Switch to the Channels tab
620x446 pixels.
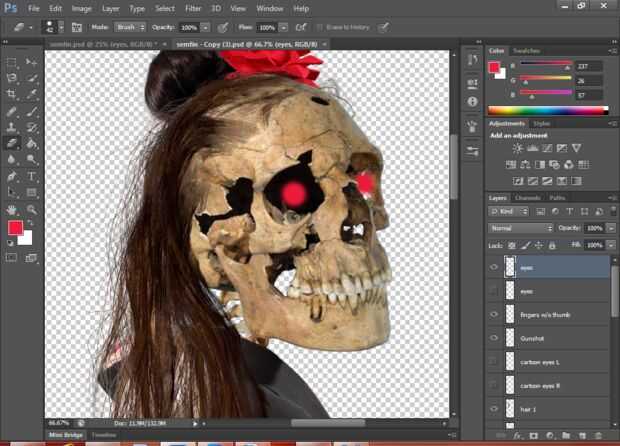click(x=527, y=198)
